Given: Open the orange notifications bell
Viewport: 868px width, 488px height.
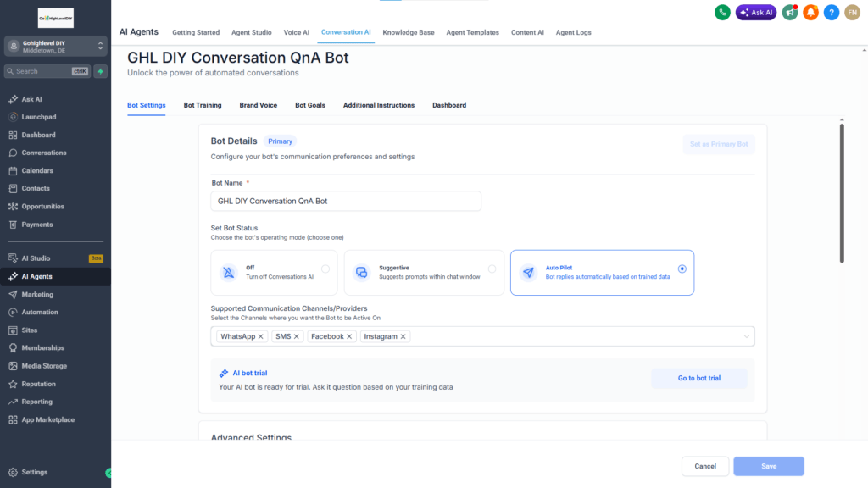Looking at the screenshot, I should [810, 12].
